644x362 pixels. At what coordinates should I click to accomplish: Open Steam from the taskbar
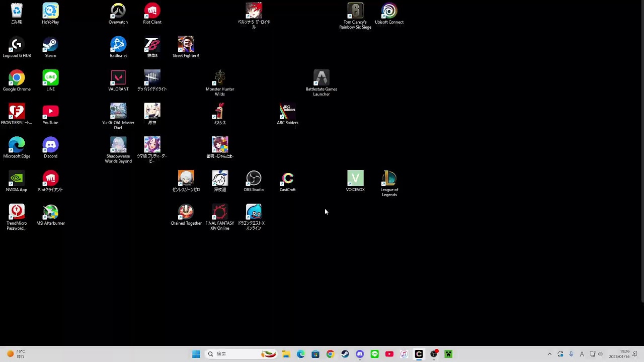[345, 354]
